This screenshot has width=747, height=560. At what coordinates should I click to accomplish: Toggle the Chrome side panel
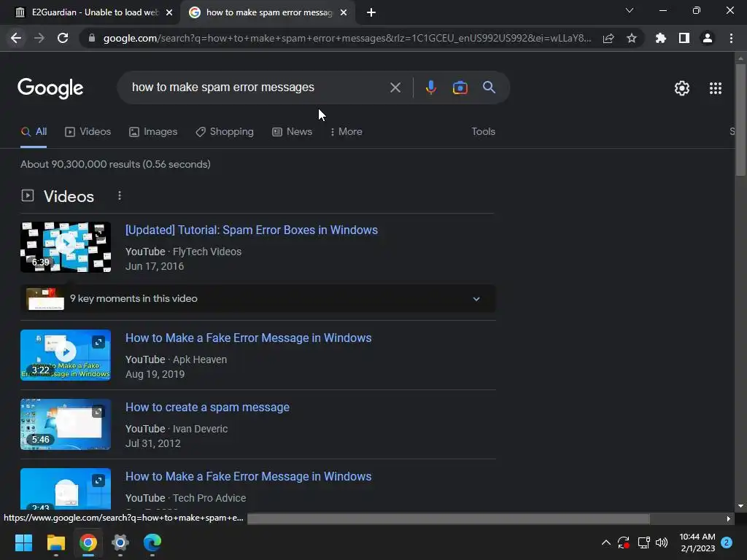pos(684,38)
